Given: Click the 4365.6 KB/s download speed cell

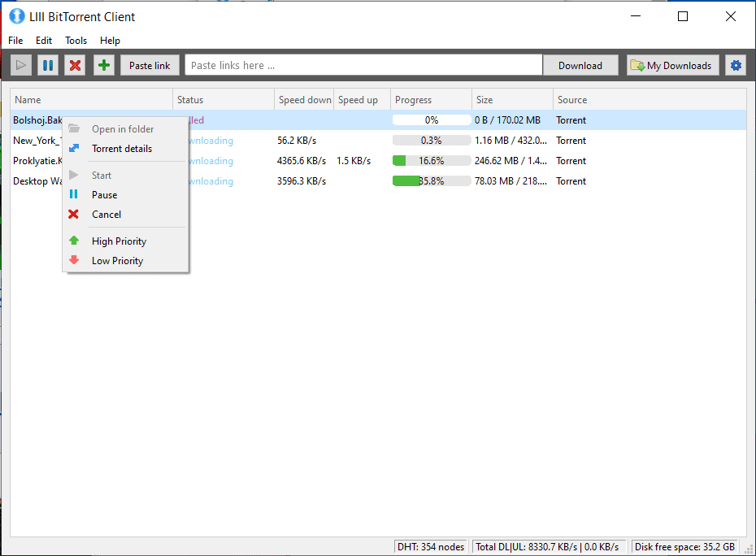Looking at the screenshot, I should pos(302,161).
